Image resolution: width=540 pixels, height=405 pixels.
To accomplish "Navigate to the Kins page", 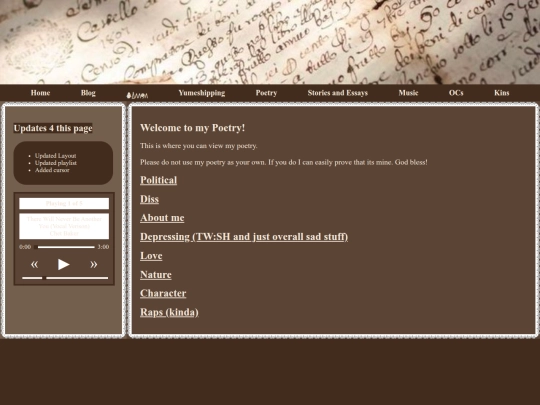I will coord(501,93).
